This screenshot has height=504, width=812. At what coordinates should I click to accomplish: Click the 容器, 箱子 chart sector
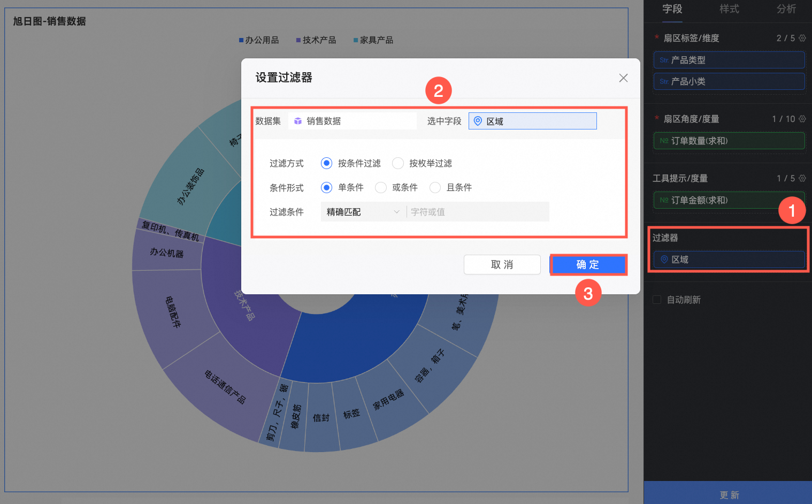(x=430, y=365)
